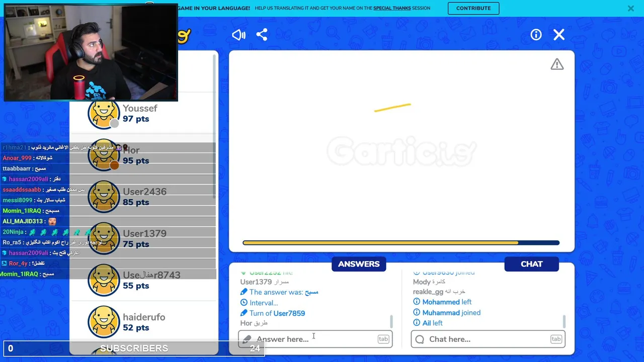644x362 pixels.
Task: Focus the 'Chat here...' input field
Action: tap(488, 339)
